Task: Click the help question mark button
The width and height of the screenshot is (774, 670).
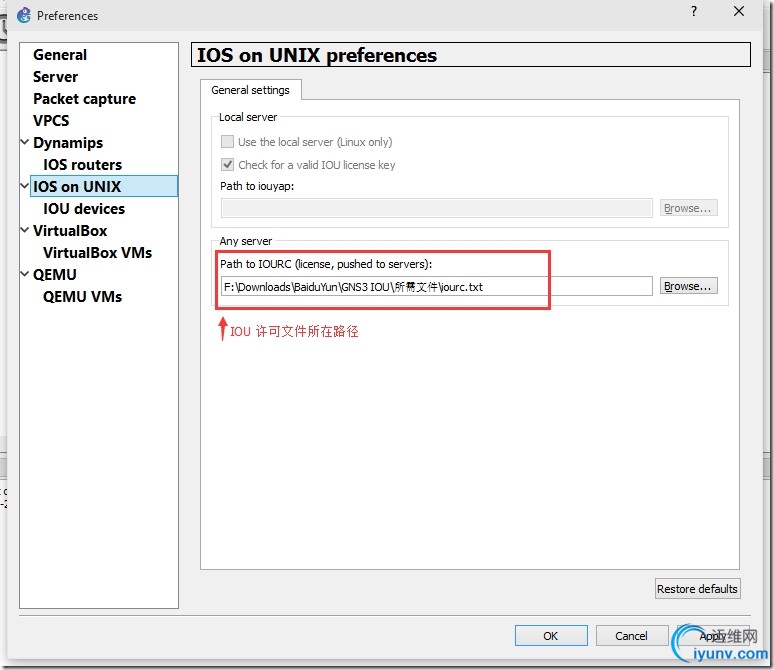Action: (x=694, y=11)
